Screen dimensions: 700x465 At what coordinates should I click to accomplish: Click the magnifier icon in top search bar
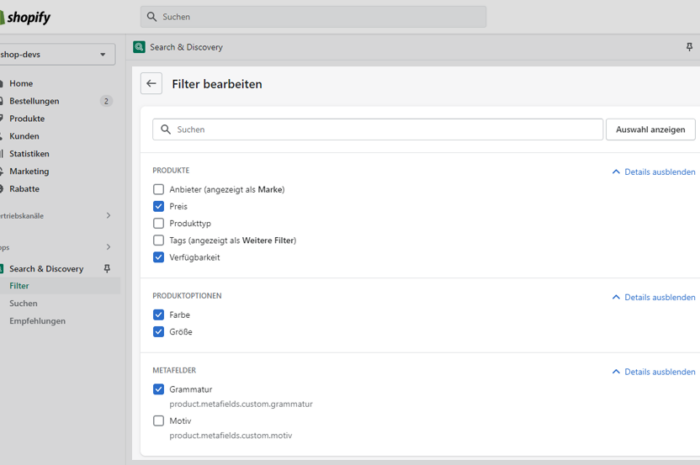(x=152, y=17)
